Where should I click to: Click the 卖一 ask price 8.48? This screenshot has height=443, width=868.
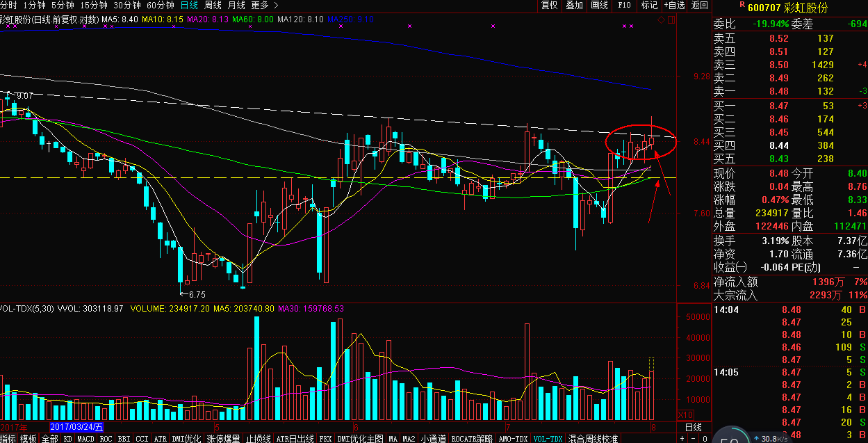778,91
